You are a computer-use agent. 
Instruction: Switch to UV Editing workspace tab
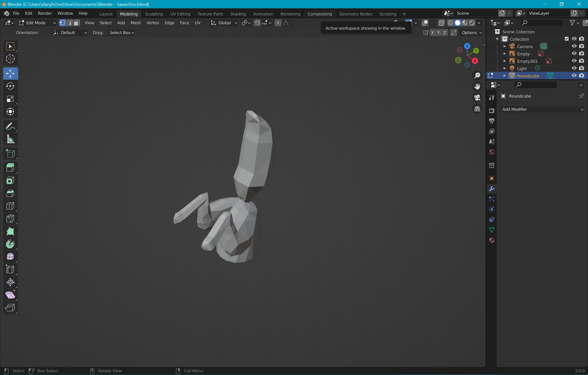point(180,14)
